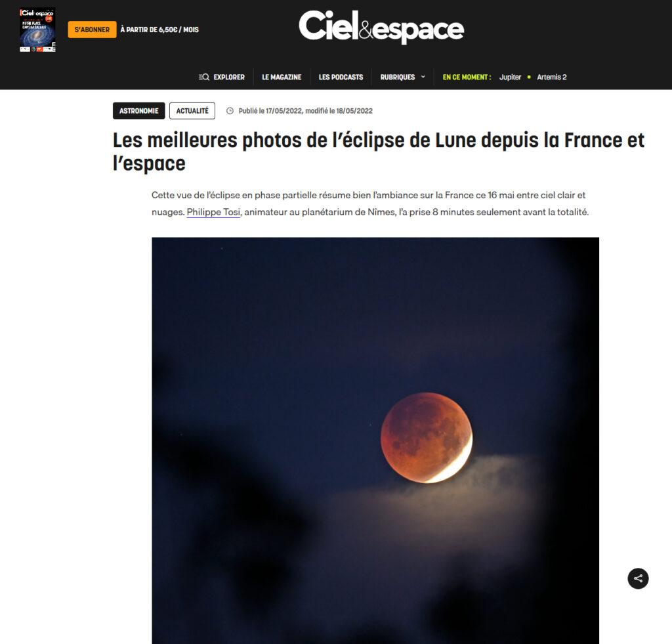Screen dimensions: 672x644
Task: Click the clock icon beside publication date
Action: (x=230, y=111)
